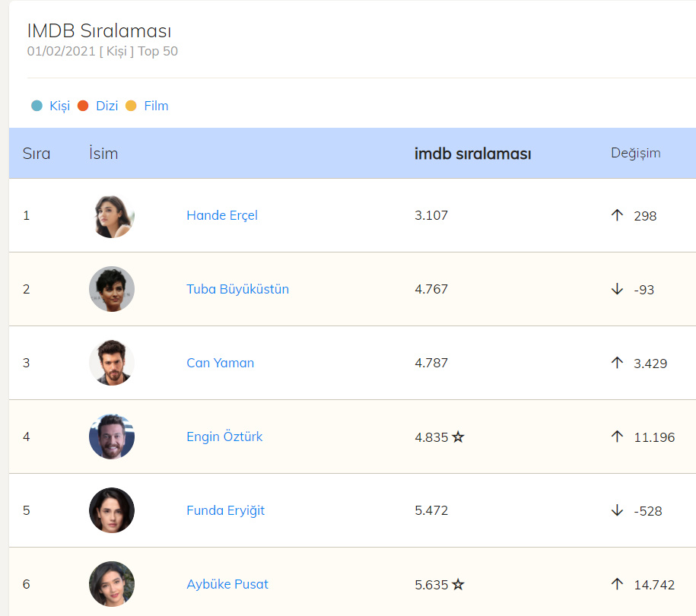This screenshot has height=616, width=696.
Task: Click the up arrow next to 11.196
Action: point(617,437)
